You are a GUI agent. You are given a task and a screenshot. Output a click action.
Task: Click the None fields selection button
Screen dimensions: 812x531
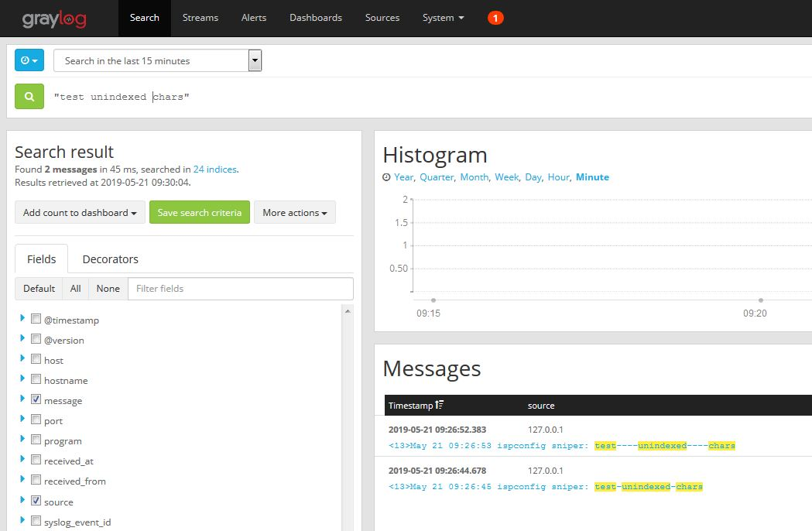(x=108, y=288)
